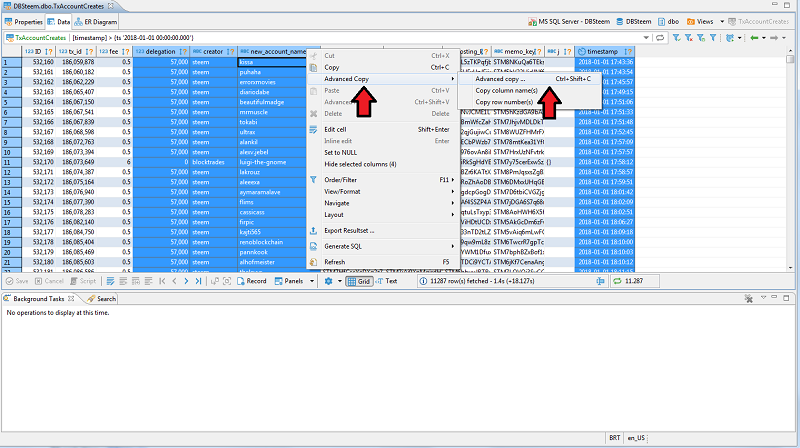The width and height of the screenshot is (800, 448).
Task: Go to previous row arrow
Action: (x=174, y=281)
